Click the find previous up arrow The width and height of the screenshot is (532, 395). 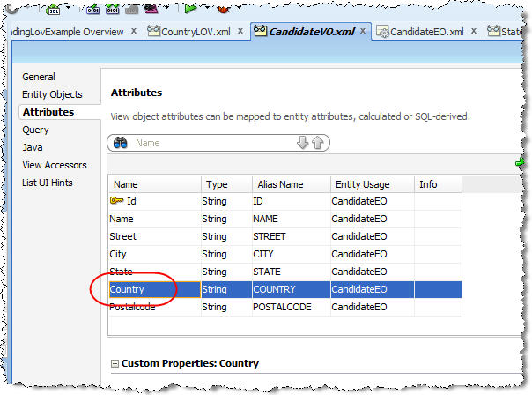point(317,143)
